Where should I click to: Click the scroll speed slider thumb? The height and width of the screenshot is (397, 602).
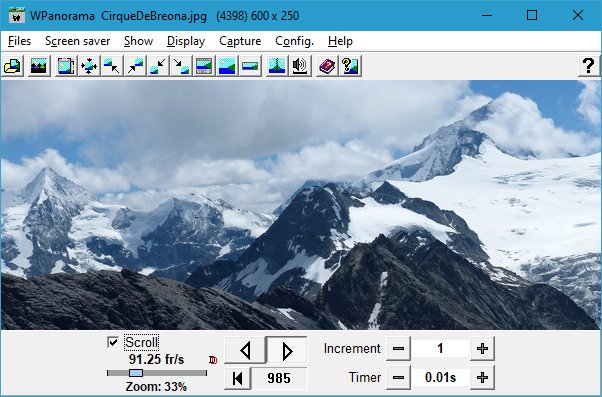pos(136,373)
